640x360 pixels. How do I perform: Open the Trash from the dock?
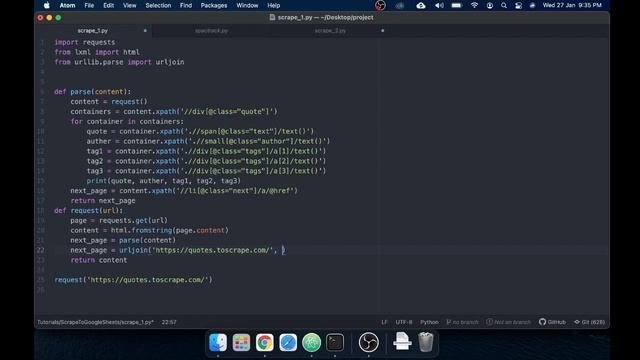pos(426,342)
